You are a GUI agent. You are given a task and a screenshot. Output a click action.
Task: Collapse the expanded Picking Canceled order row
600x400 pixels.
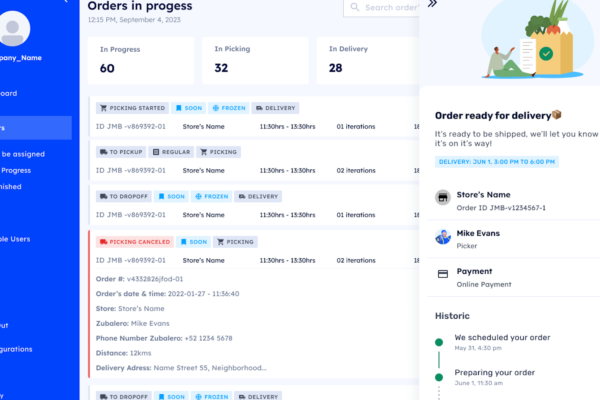[250, 262]
